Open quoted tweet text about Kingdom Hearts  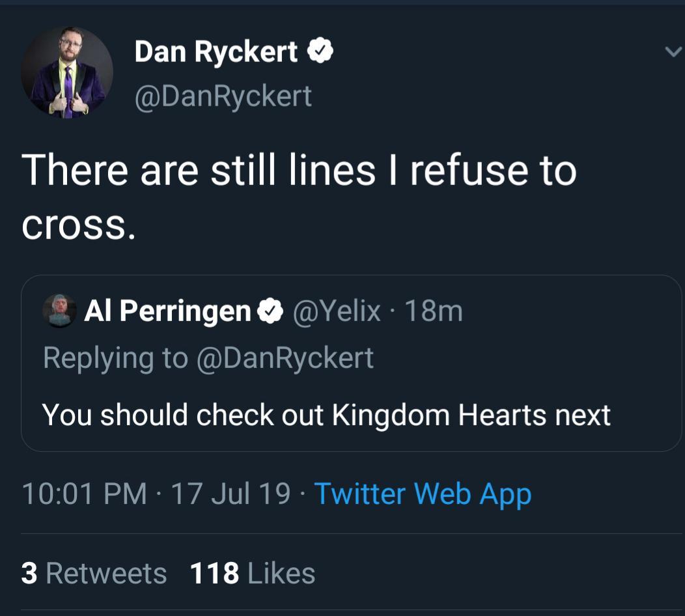(326, 415)
